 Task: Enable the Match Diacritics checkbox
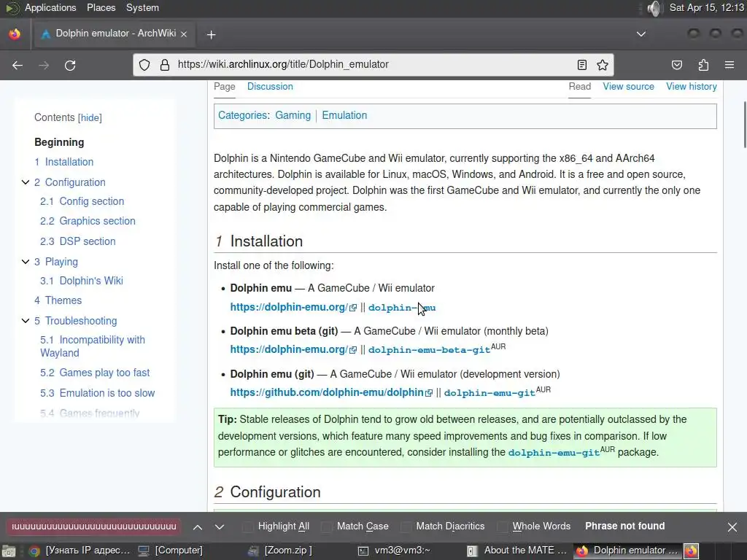click(406, 526)
